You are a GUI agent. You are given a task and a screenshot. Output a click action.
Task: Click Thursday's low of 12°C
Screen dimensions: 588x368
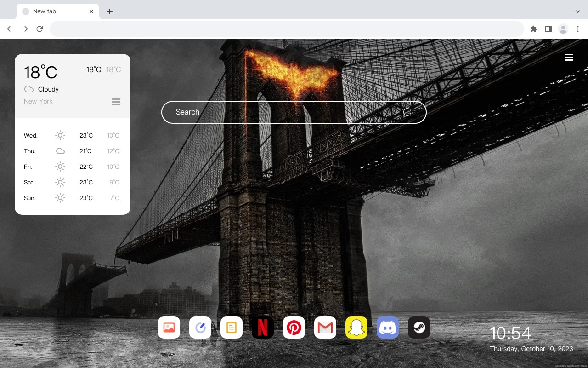click(113, 151)
